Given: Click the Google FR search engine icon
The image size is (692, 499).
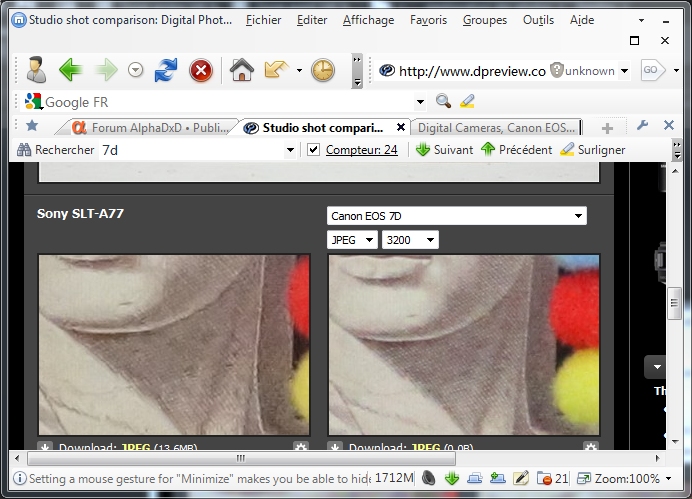Looking at the screenshot, I should coord(33,101).
